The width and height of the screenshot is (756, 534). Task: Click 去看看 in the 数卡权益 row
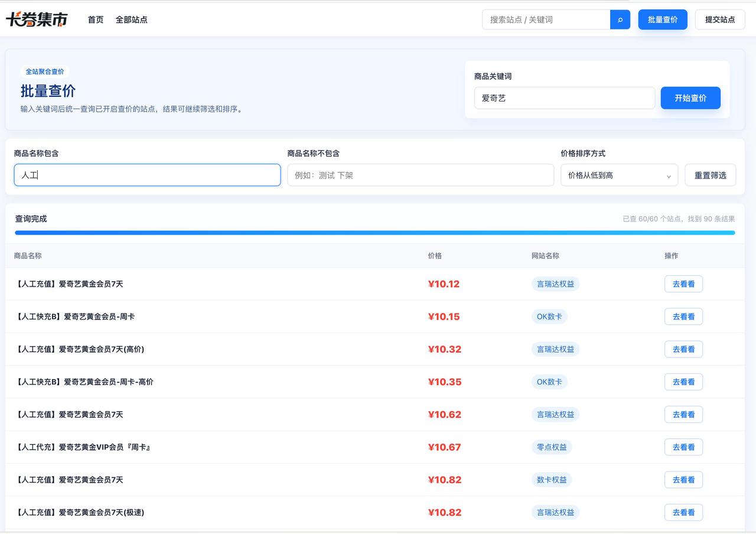[x=683, y=480]
